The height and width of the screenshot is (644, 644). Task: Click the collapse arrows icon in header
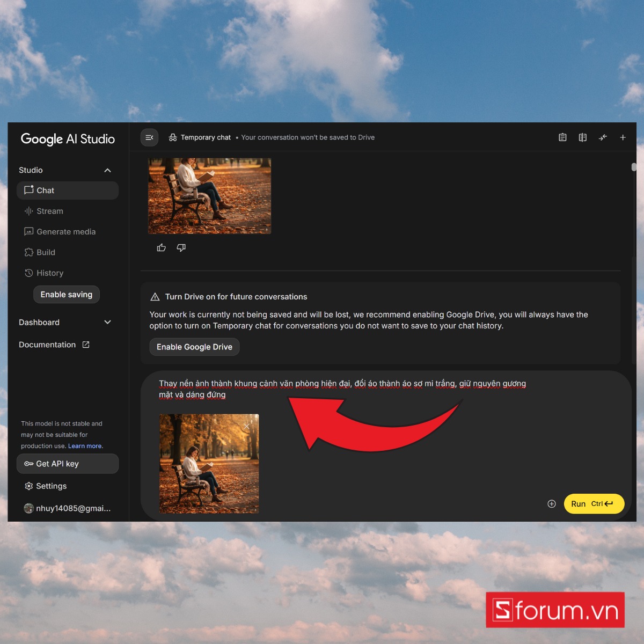pos(603,137)
